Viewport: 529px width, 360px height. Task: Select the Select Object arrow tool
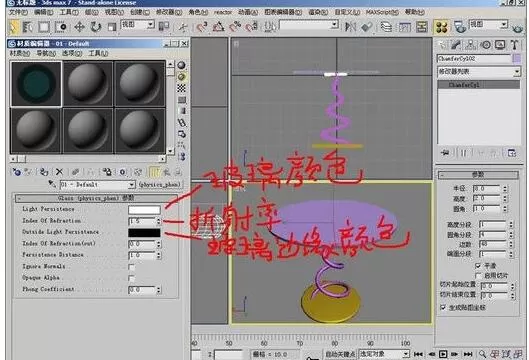(12, 27)
